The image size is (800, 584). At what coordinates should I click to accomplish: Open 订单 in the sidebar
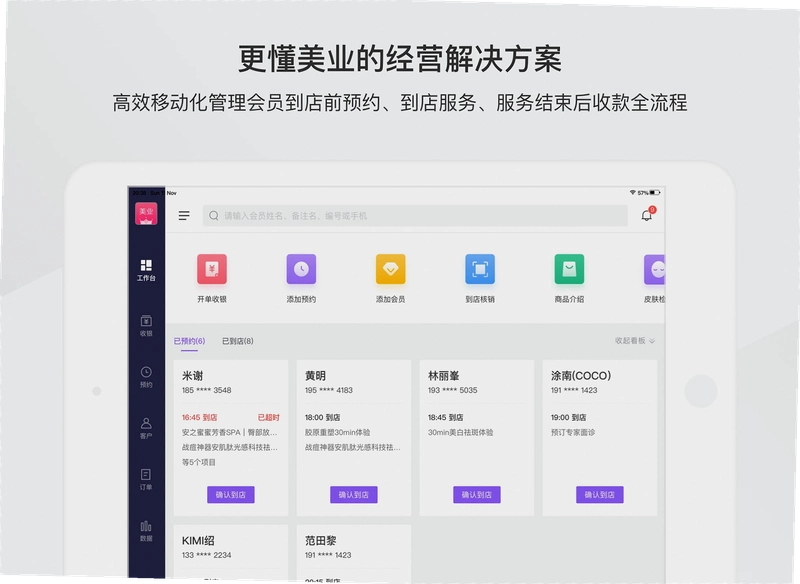pos(146,479)
